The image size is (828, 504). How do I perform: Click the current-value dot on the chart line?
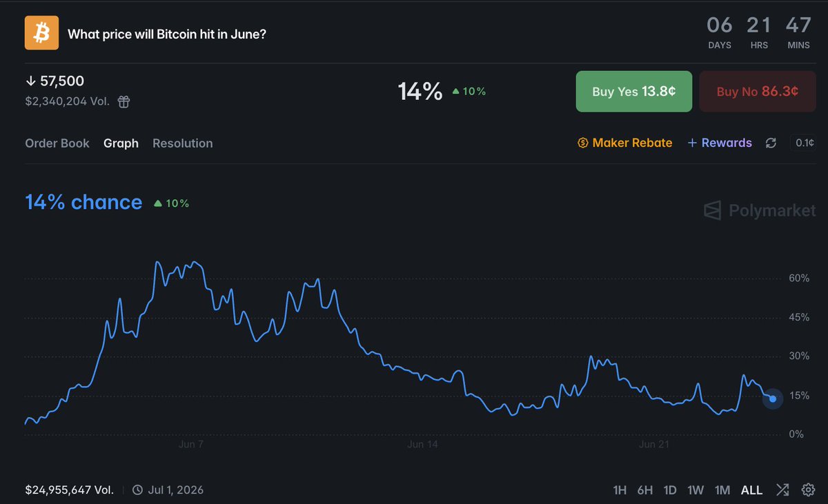tap(773, 399)
